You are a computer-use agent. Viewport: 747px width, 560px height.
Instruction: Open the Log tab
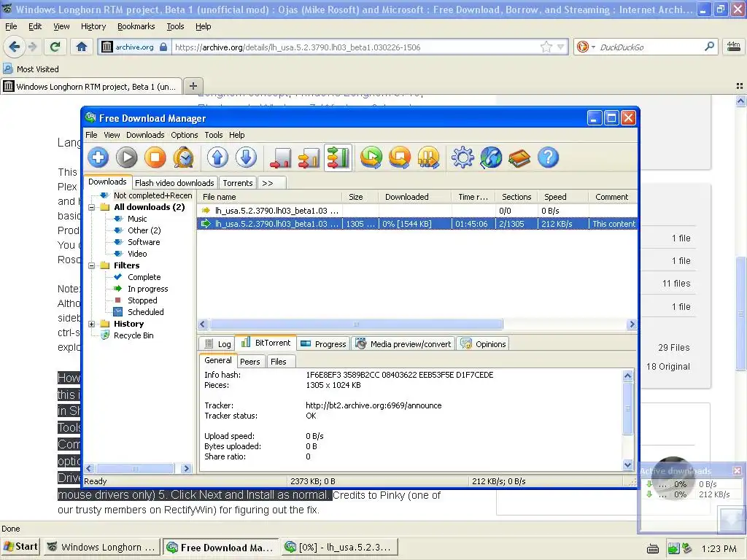click(217, 344)
